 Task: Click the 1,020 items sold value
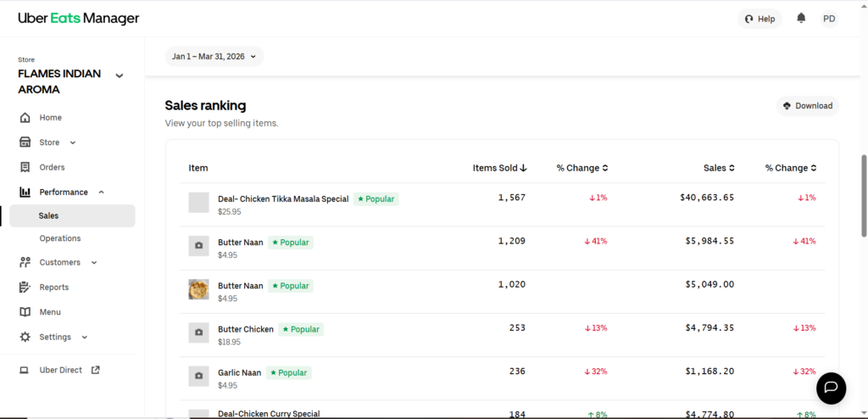coord(511,284)
